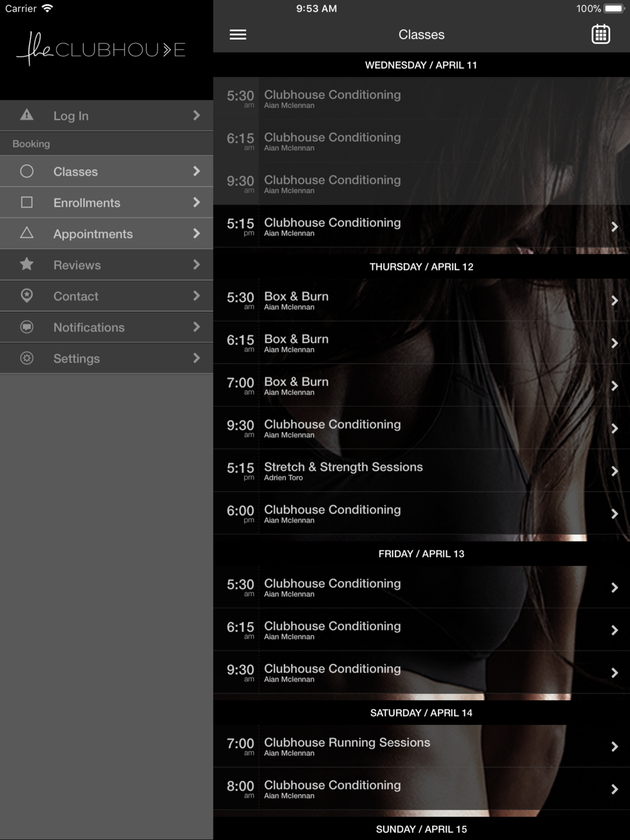Select Thursday 7:00 am Box & Burn class
The width and height of the screenshot is (630, 840).
click(421, 385)
